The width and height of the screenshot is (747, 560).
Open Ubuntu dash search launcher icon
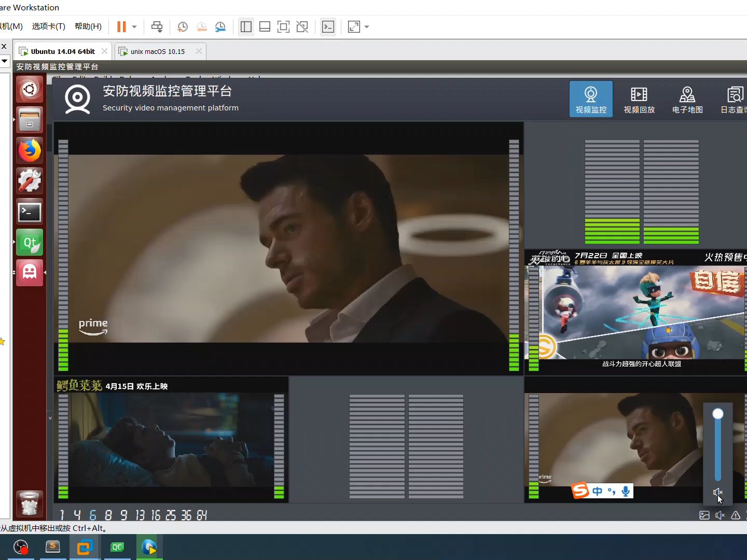tap(30, 90)
